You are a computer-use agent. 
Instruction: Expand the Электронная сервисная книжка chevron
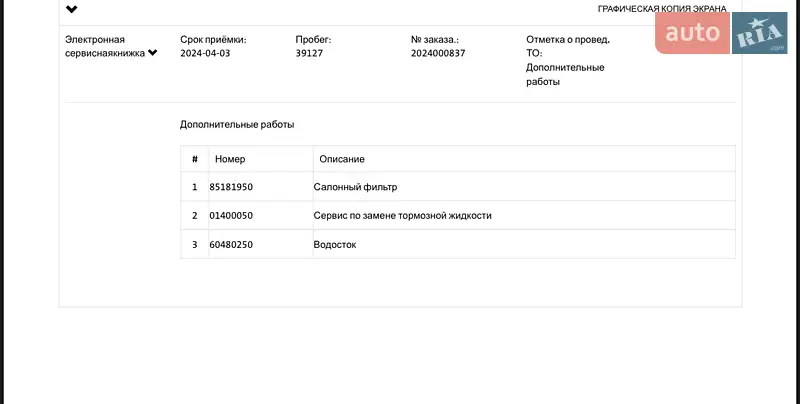pyautogui.click(x=153, y=54)
